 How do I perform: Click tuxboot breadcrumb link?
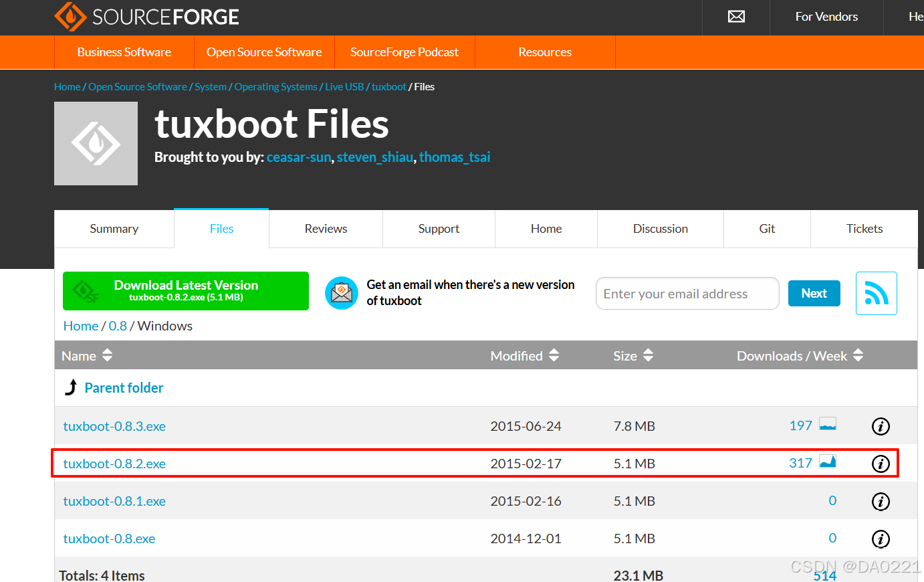pos(389,87)
